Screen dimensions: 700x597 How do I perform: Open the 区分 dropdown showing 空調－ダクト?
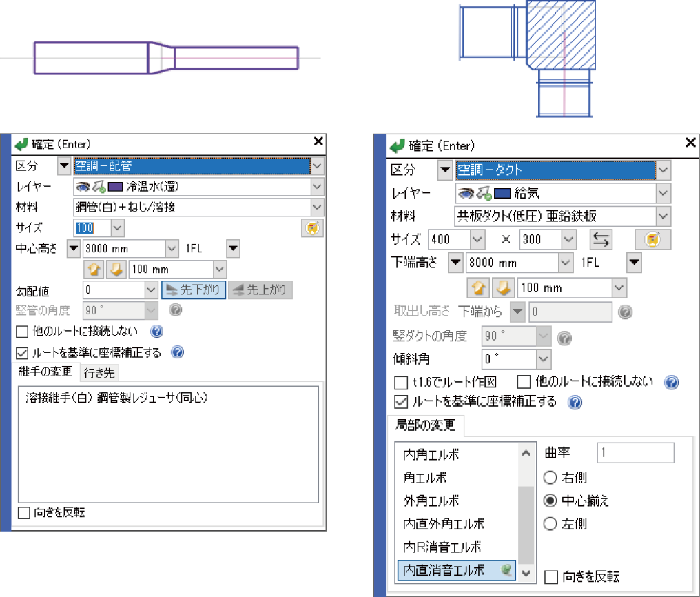tap(662, 170)
